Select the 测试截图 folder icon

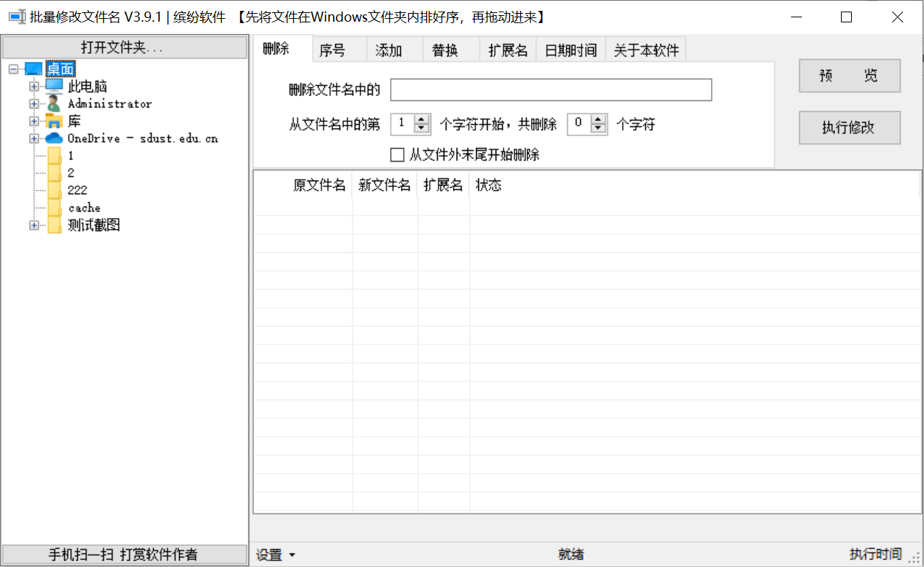tap(53, 225)
